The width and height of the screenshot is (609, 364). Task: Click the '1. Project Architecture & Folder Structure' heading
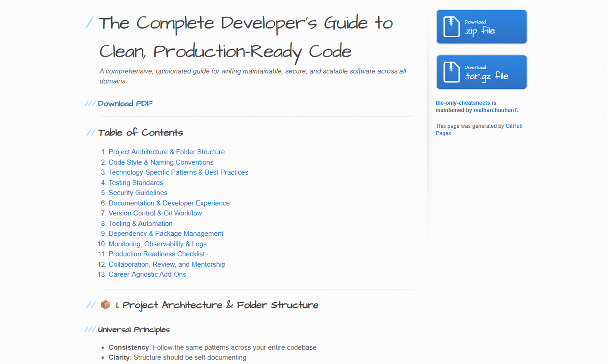click(217, 306)
